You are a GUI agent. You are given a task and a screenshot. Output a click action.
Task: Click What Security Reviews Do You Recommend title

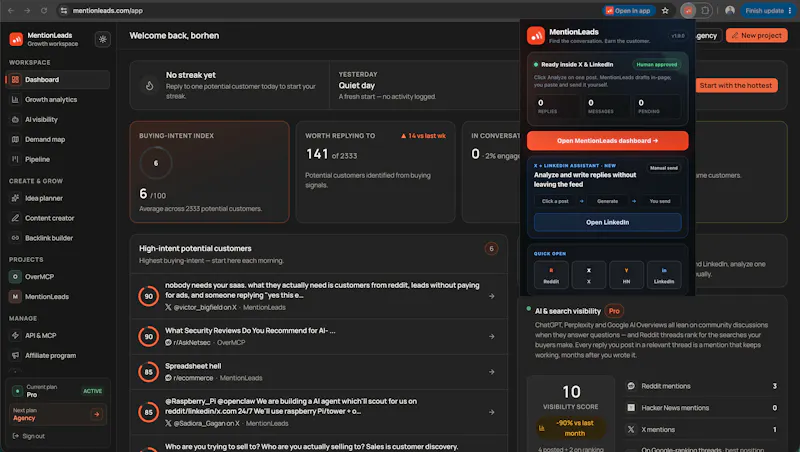(x=250, y=331)
